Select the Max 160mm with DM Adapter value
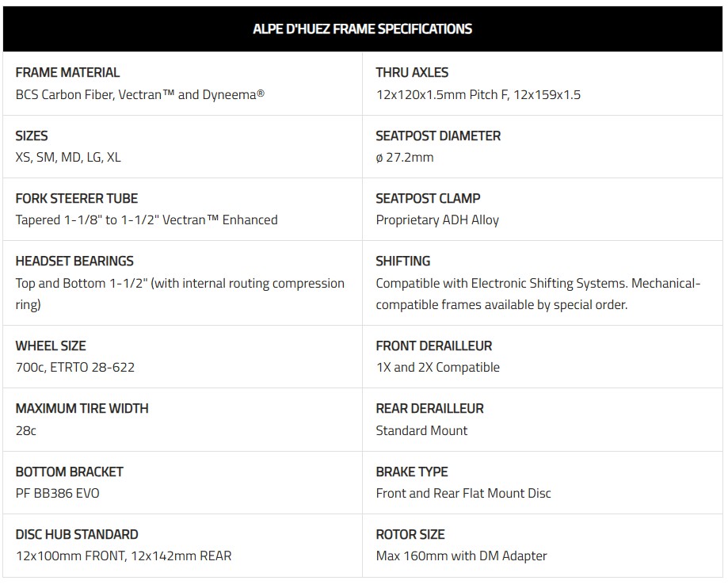Image resolution: width=728 pixels, height=588 pixels. [x=462, y=556]
